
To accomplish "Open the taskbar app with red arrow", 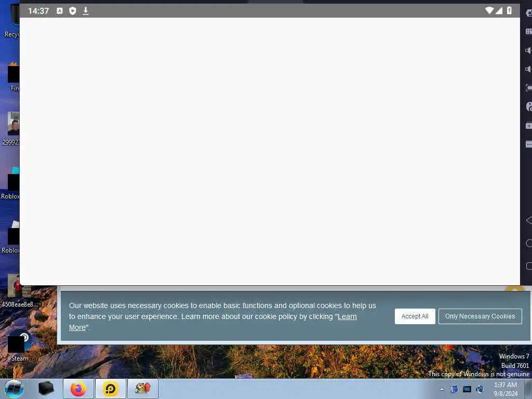I will point(143,389).
